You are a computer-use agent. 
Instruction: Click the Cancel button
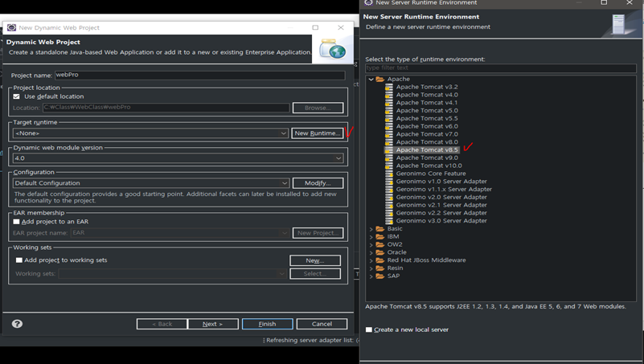tap(322, 324)
